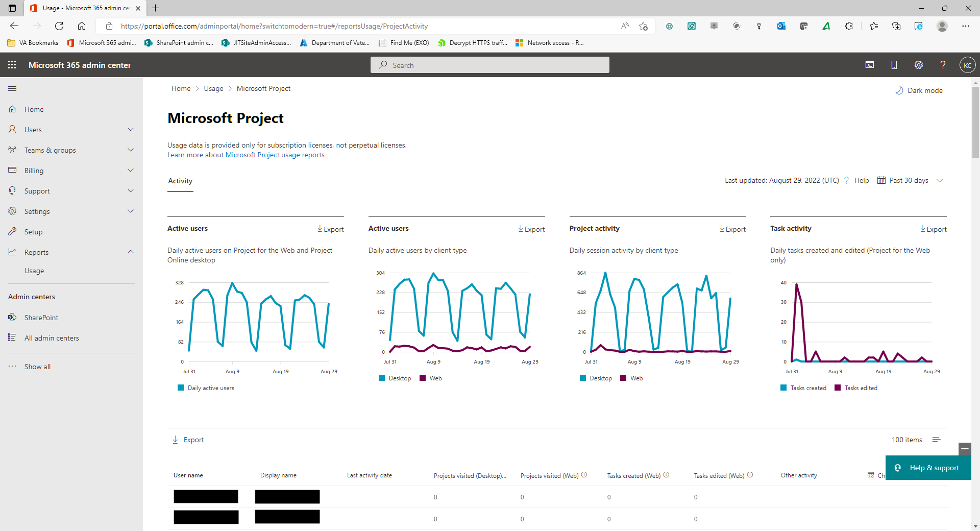Export the first Active users chart
Image resolution: width=980 pixels, height=531 pixels.
[330, 229]
